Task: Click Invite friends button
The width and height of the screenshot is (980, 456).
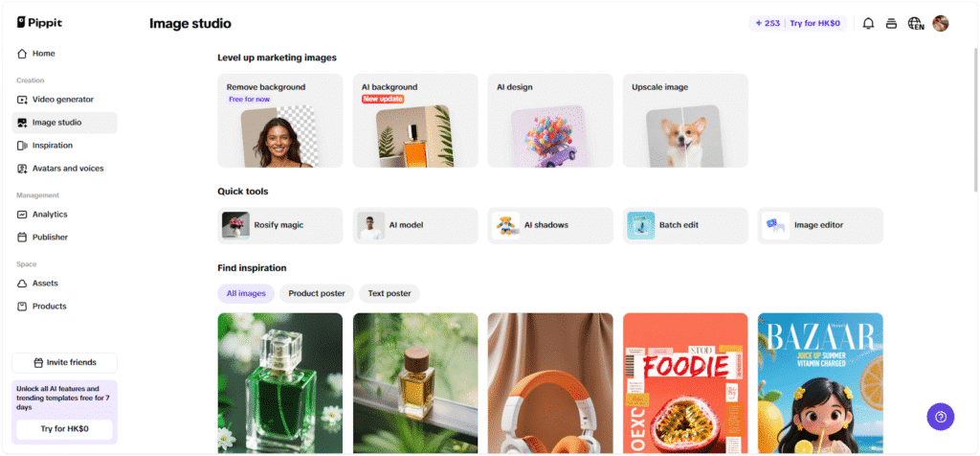Action: click(64, 363)
